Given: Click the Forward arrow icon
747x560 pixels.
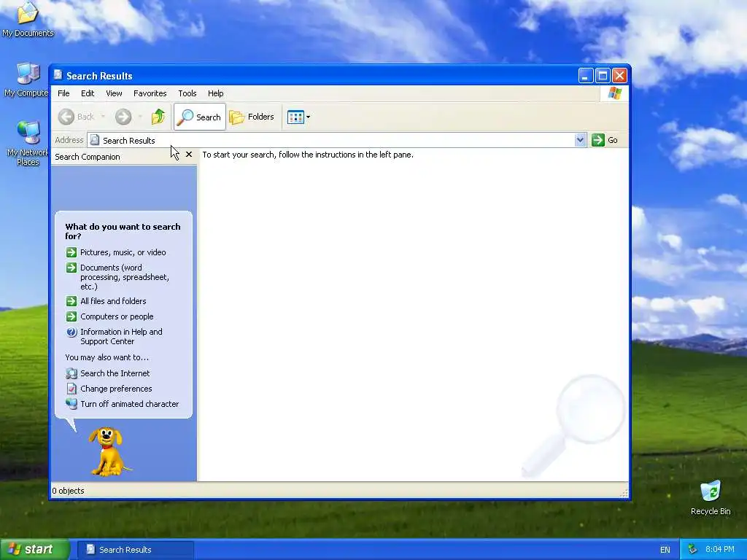Looking at the screenshot, I should 123,117.
